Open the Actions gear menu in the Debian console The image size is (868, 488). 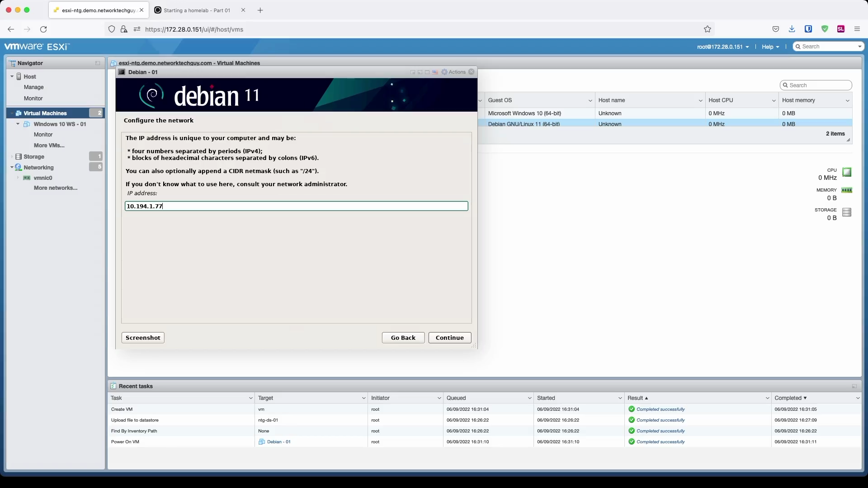point(453,72)
